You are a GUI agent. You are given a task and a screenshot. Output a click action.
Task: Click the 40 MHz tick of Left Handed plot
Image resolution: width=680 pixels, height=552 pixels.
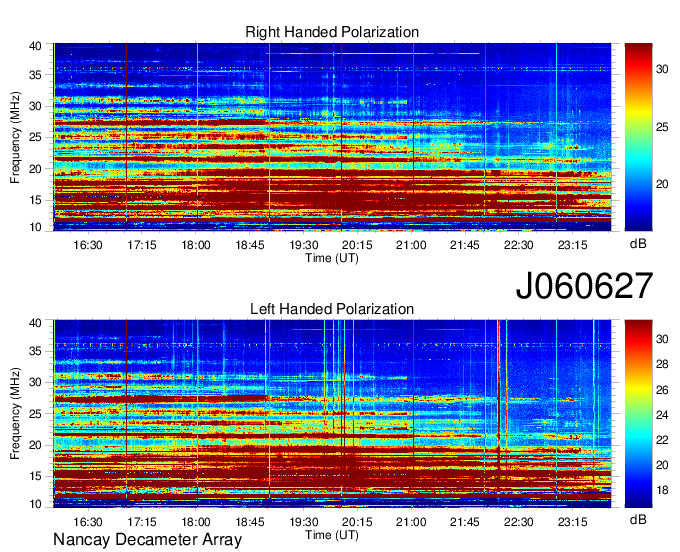tap(36, 322)
